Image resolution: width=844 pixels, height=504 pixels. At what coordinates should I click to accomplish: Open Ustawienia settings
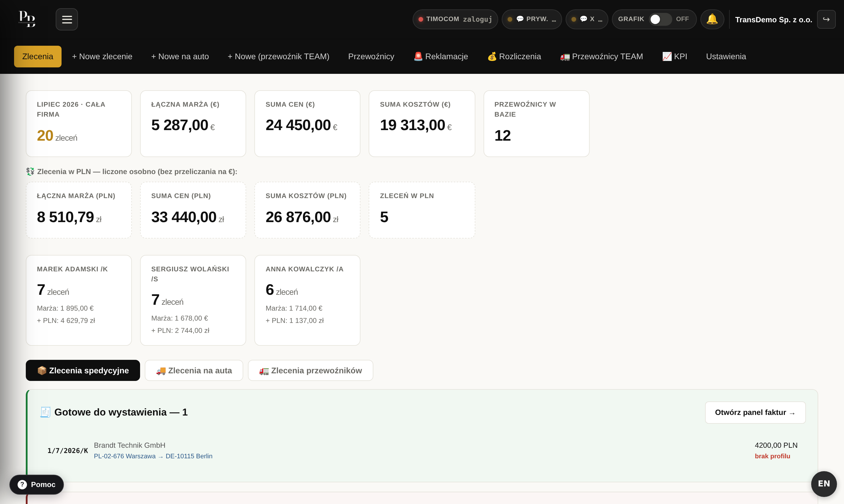pyautogui.click(x=726, y=56)
